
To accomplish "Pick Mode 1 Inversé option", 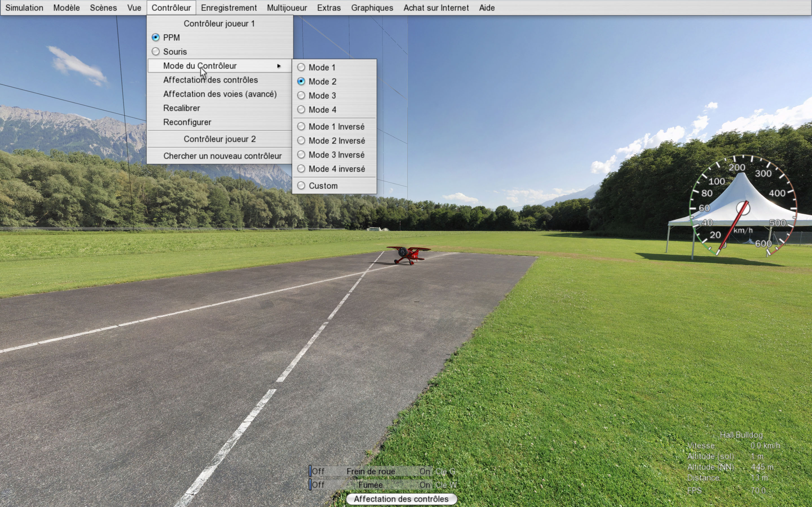I will point(336,126).
